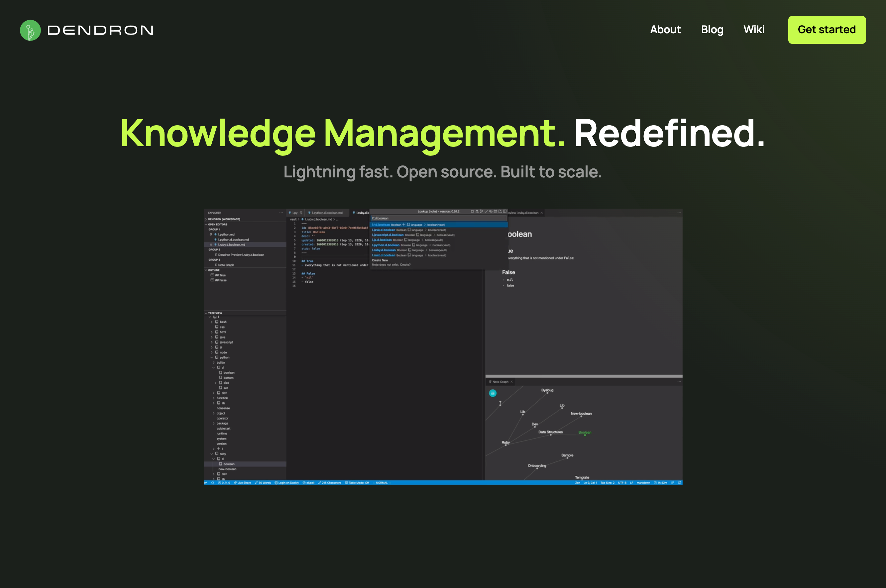Click Live Share in the status bar
Screen dimensions: 886x588
coord(242,483)
